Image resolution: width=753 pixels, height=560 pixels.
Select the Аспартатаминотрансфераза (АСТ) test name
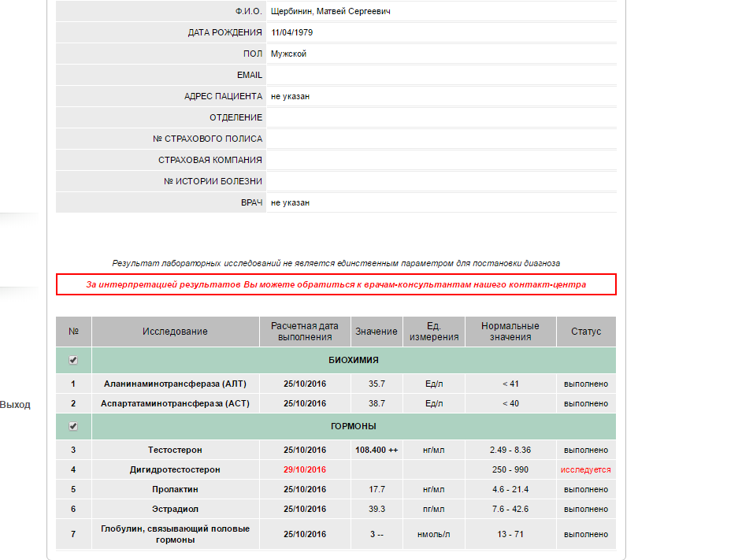pos(175,403)
